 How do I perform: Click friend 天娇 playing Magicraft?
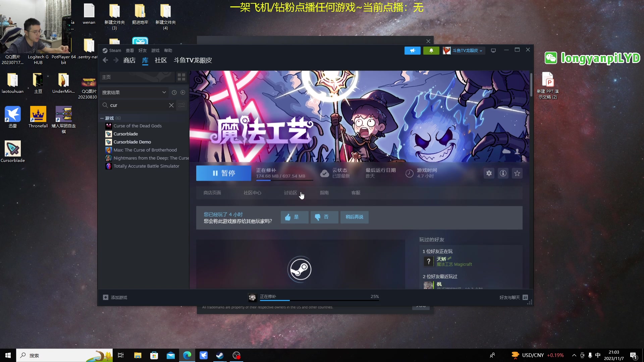point(448,261)
